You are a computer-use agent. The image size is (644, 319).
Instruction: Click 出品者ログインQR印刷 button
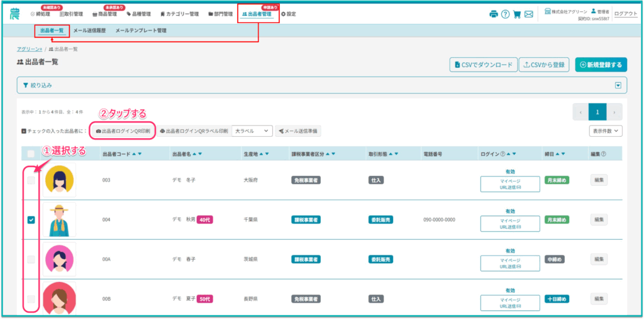[x=123, y=131]
